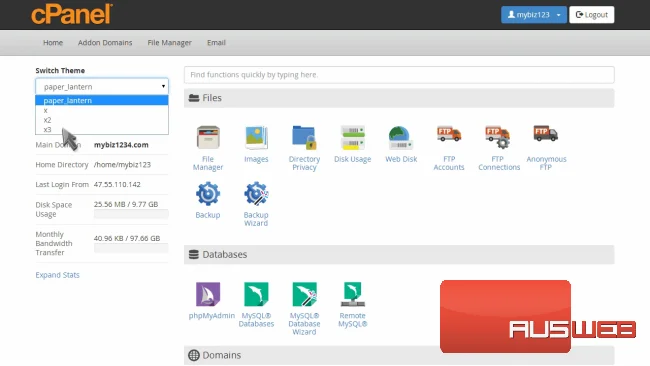Click the 47.55.110.142 last login IP

pyautogui.click(x=117, y=184)
